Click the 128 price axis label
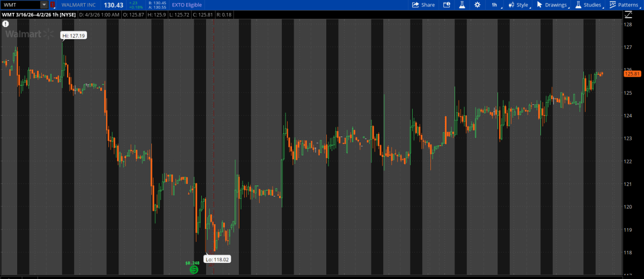Viewport: 644px width, 279px height. pyautogui.click(x=627, y=25)
